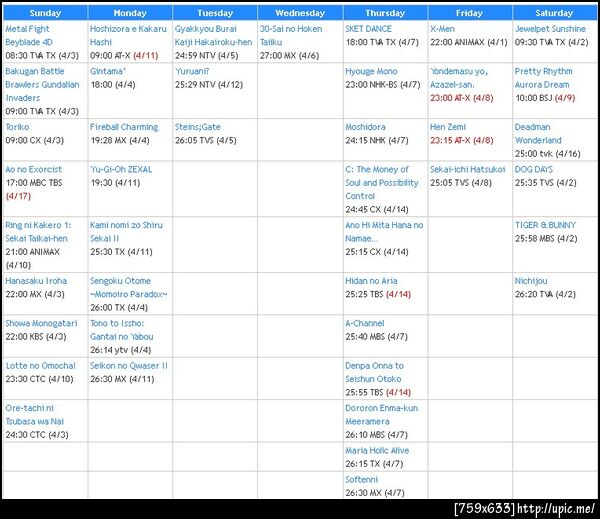
Task: Click the Monday column header
Action: tap(130, 13)
